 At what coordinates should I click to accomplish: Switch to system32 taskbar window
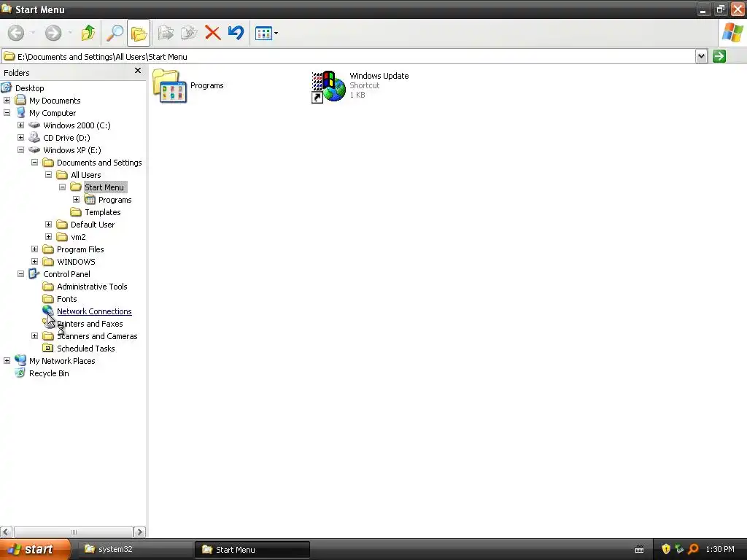click(x=135, y=549)
